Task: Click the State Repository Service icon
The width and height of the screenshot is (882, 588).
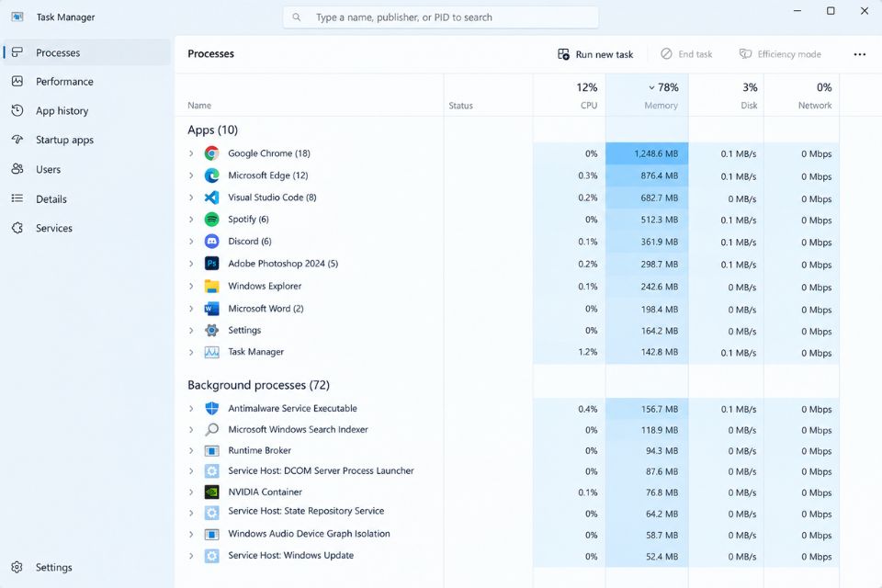Action: 211,513
